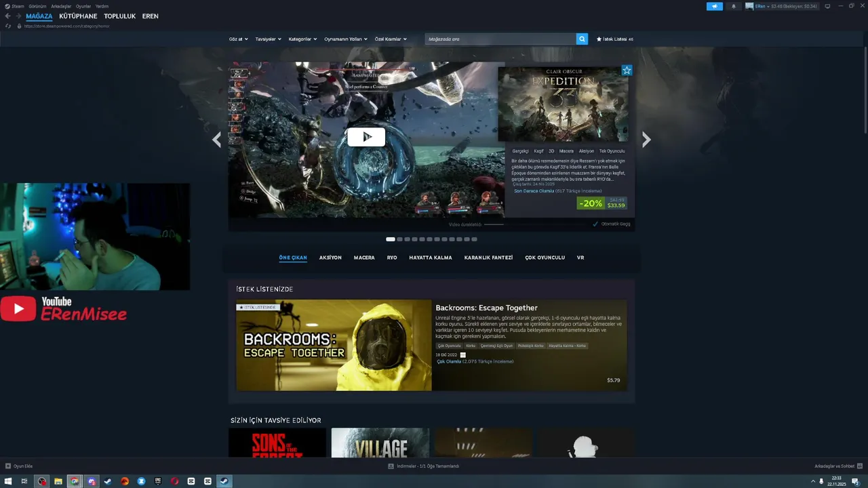Reload the store page with the refresh icon

[x=8, y=26]
